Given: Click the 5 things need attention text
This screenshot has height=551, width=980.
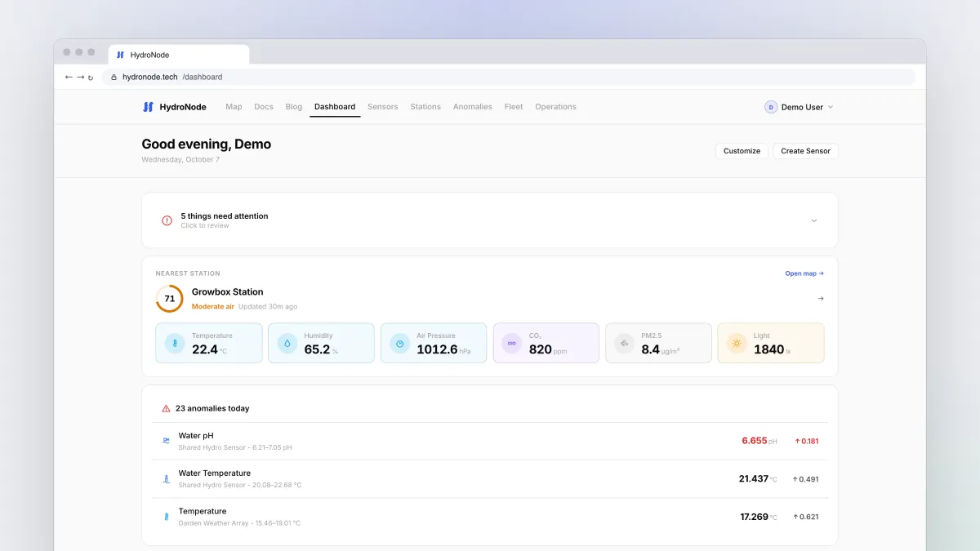Looking at the screenshot, I should [x=225, y=216].
